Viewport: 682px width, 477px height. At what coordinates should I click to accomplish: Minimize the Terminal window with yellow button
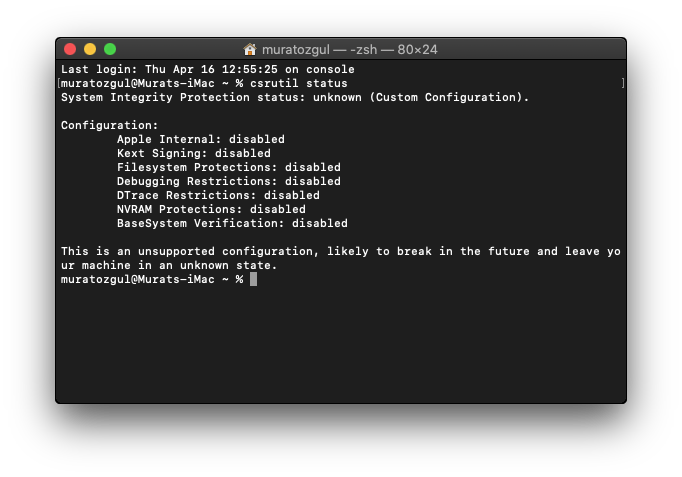(90, 49)
